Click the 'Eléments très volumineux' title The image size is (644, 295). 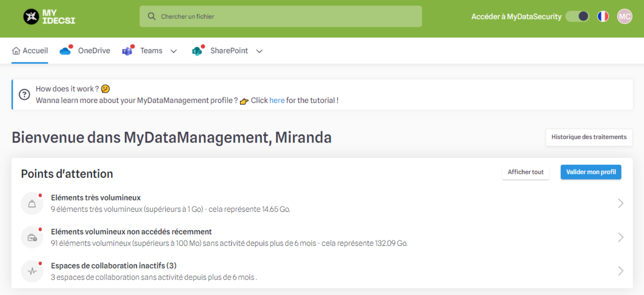click(96, 198)
